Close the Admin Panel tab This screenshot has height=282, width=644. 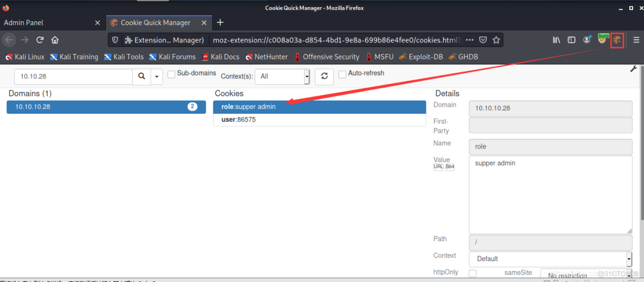97,23
